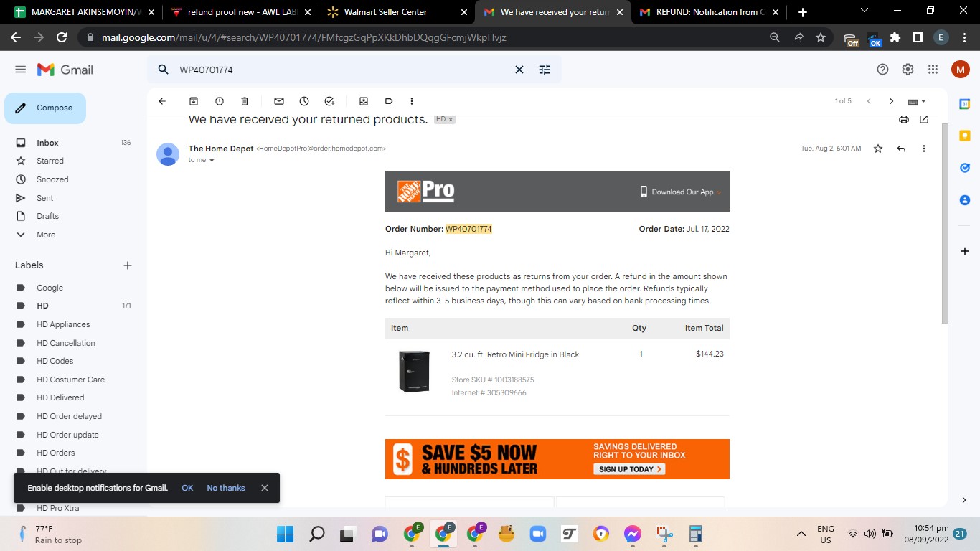
Task: Open a new Chrome tab
Action: point(803,12)
